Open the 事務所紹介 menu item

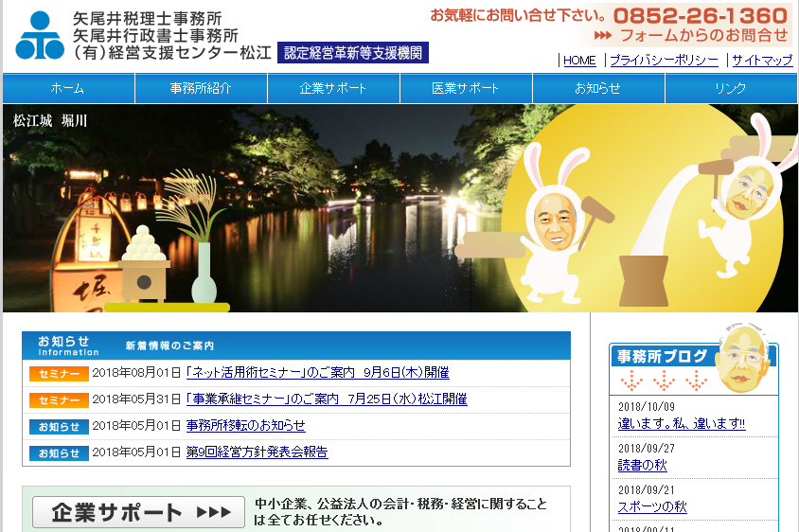pyautogui.click(x=201, y=88)
